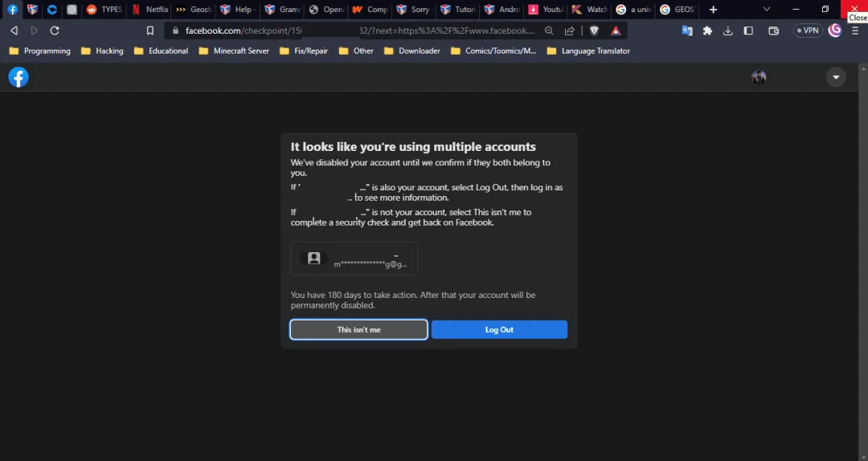868x461 pixels.
Task: Select the masked email account card
Action: 354,259
